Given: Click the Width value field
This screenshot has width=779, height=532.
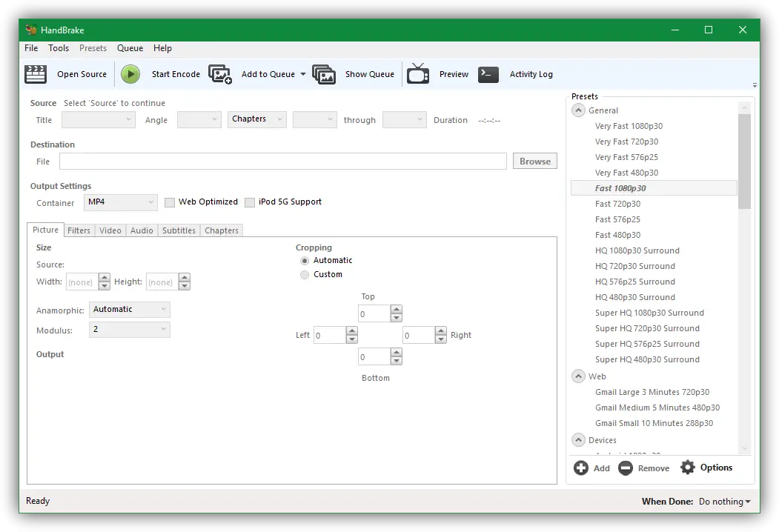Looking at the screenshot, I should [x=82, y=282].
